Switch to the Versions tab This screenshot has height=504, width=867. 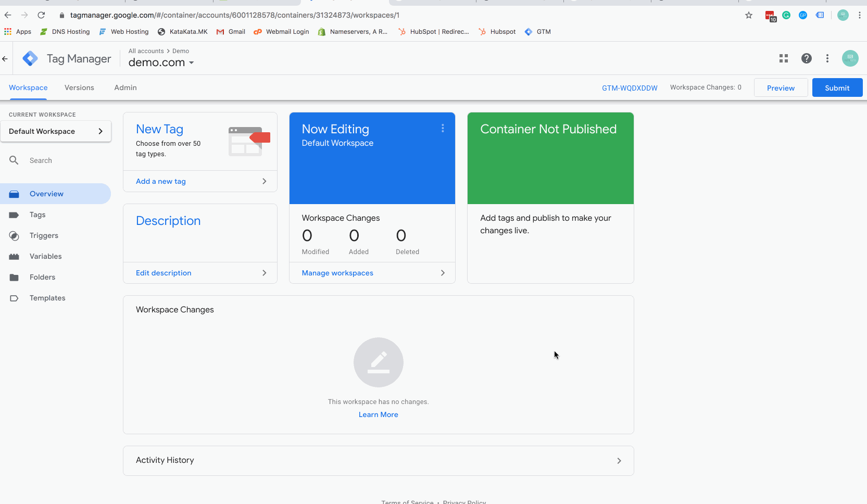pyautogui.click(x=79, y=87)
